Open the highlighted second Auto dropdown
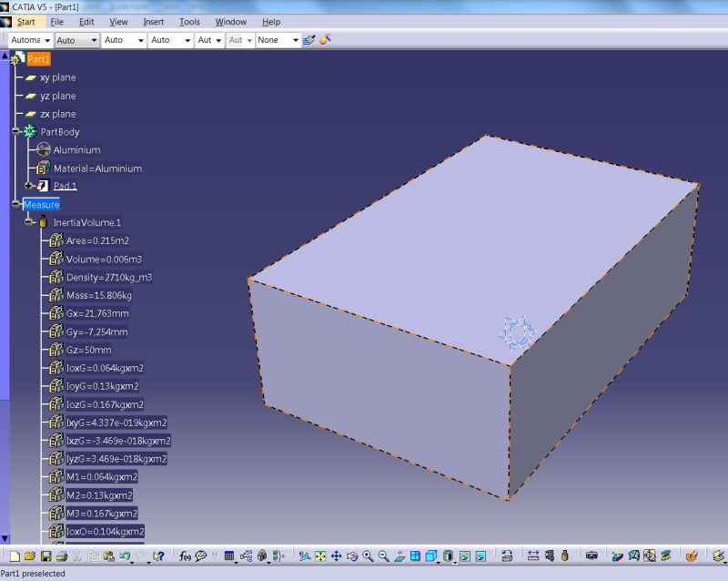 tap(77, 40)
